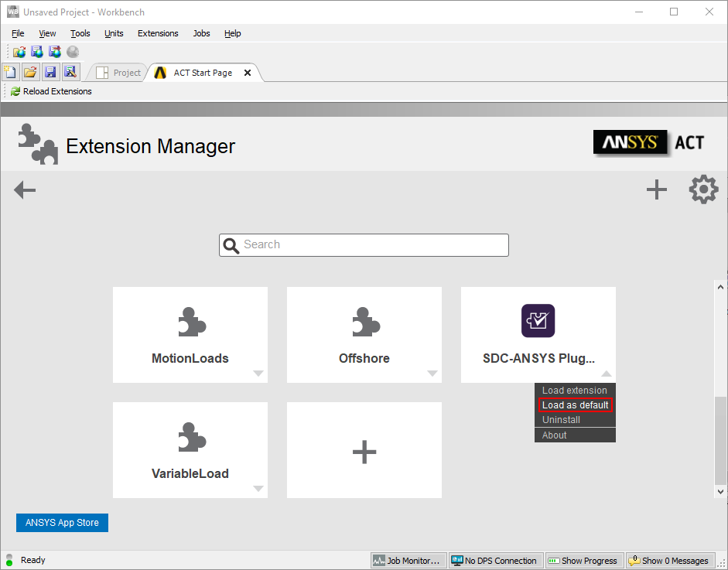Choose Load extension from the popup menu
The image size is (728, 570).
[x=575, y=391]
